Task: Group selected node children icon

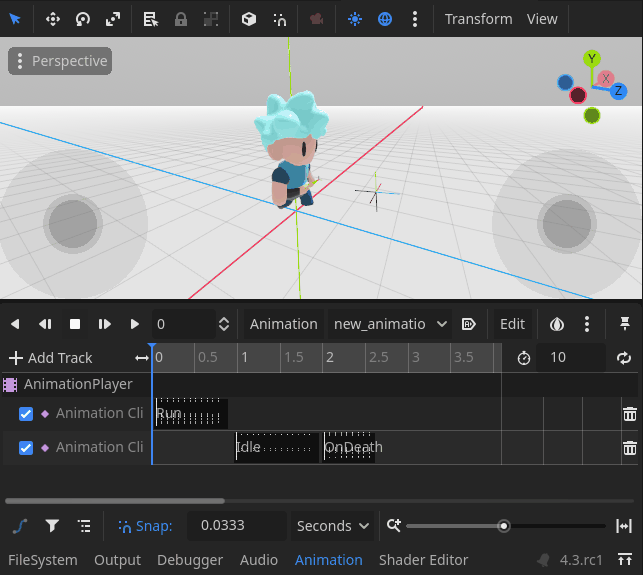Action: coord(211,19)
